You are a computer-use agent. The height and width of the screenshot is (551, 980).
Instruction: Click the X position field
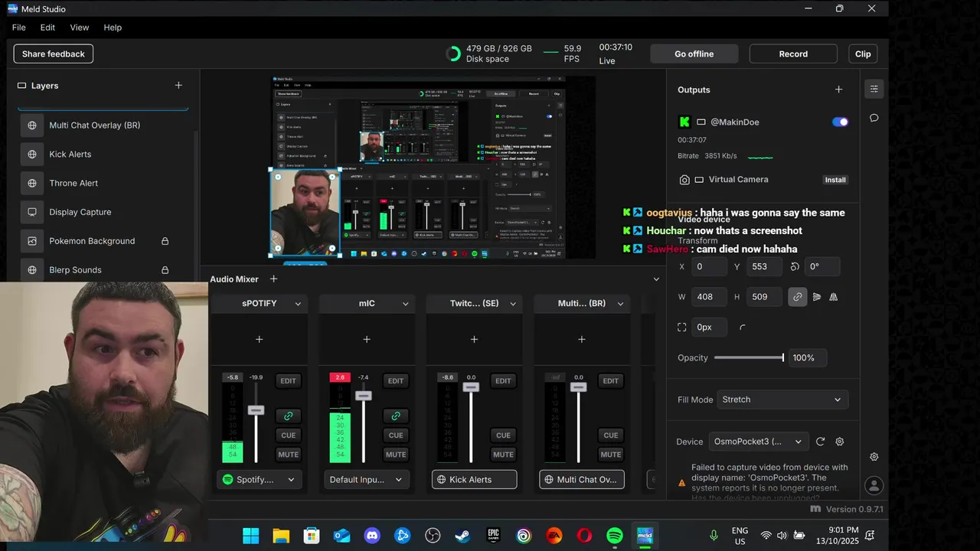710,266
